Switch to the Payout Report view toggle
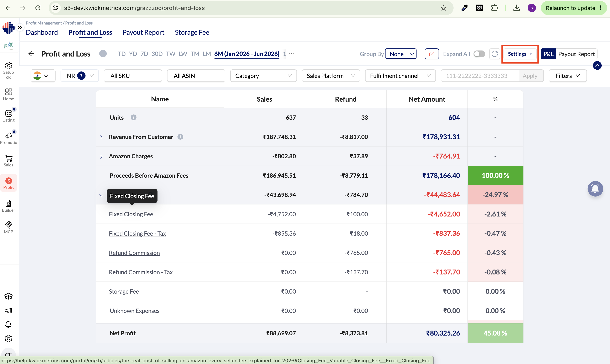610x364 pixels. (x=576, y=54)
